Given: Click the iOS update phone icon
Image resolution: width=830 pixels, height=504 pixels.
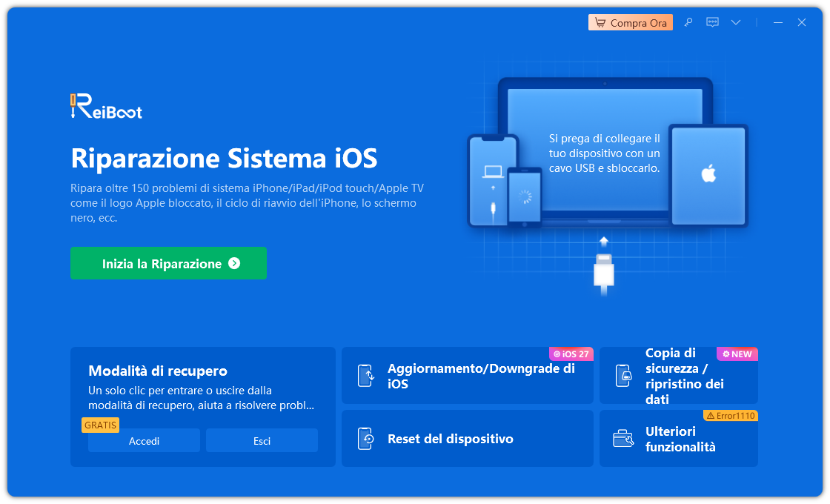Looking at the screenshot, I should tap(366, 376).
